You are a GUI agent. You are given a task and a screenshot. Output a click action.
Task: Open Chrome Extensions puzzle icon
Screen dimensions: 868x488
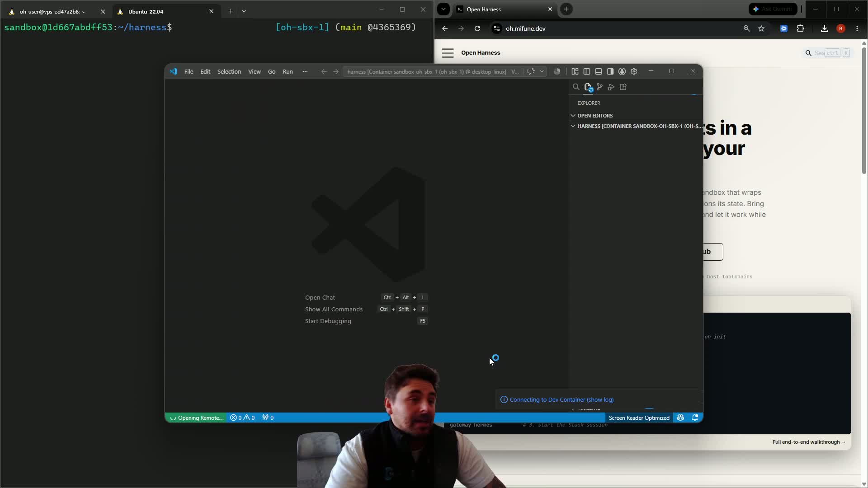[x=801, y=28]
